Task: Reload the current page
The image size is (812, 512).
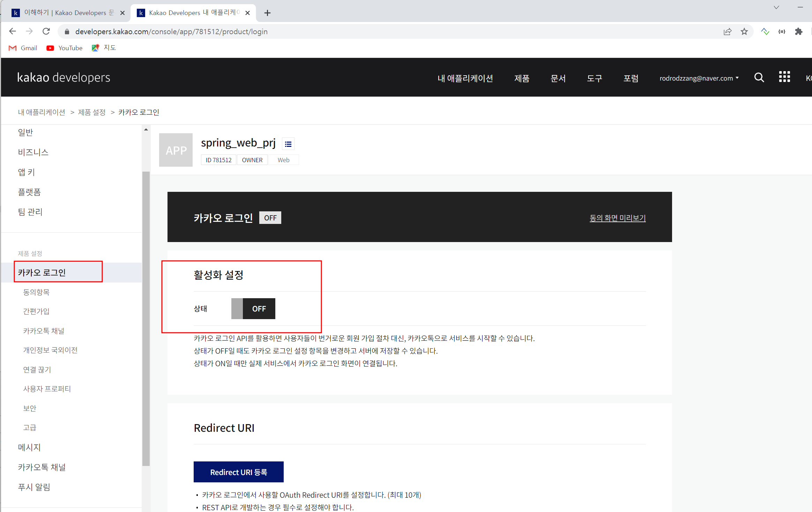Action: click(x=46, y=31)
